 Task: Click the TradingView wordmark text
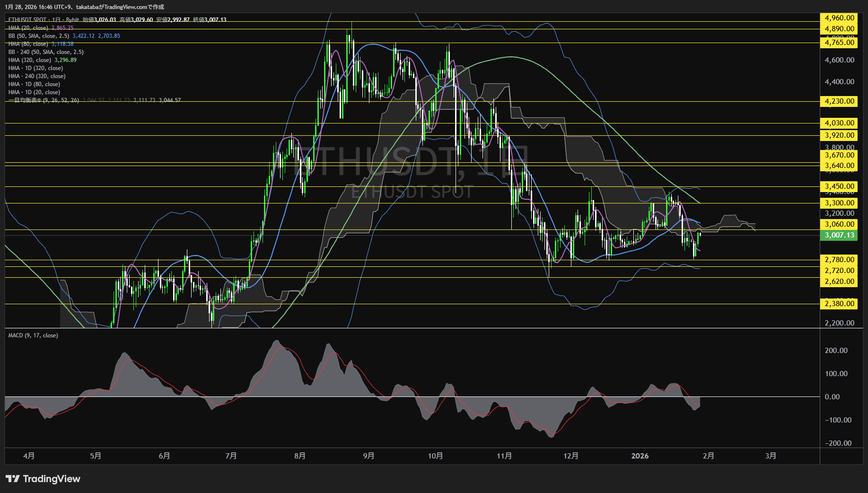click(x=52, y=479)
